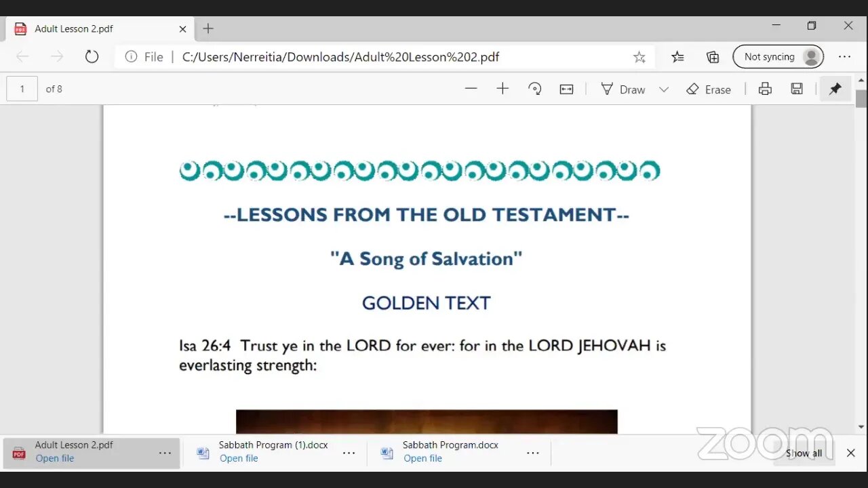Reload the PDF page
Image resolution: width=868 pixels, height=488 pixels.
pos(92,57)
